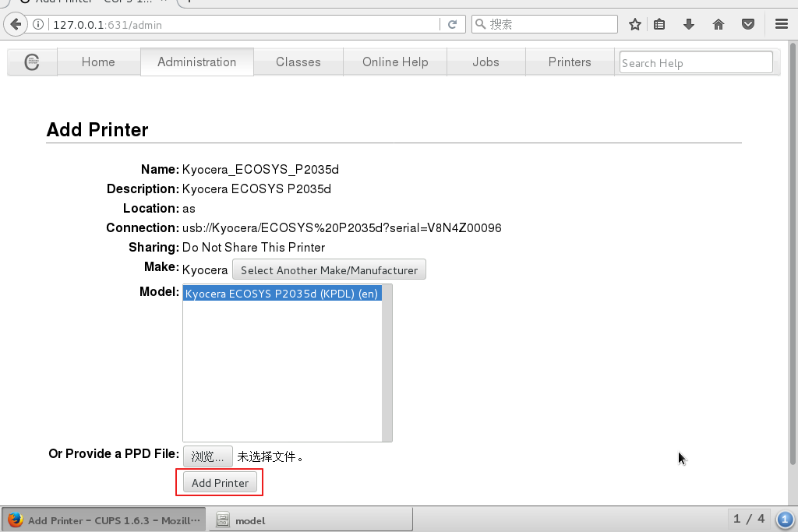The width and height of the screenshot is (798, 532).
Task: Switch to the Printers tab
Action: 570,62
